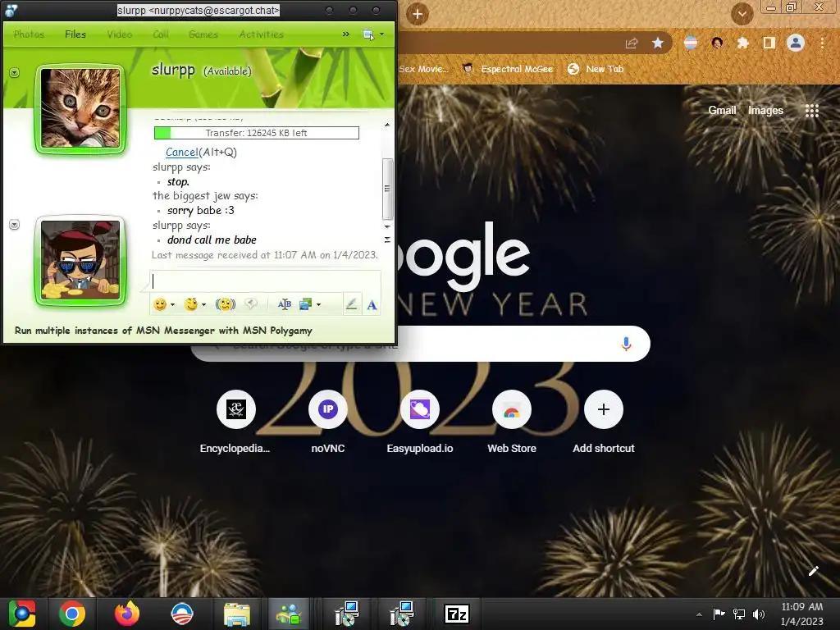Screen dimensions: 840x630
Task: Open File Explorer from the taskbar
Action: [x=236, y=614]
